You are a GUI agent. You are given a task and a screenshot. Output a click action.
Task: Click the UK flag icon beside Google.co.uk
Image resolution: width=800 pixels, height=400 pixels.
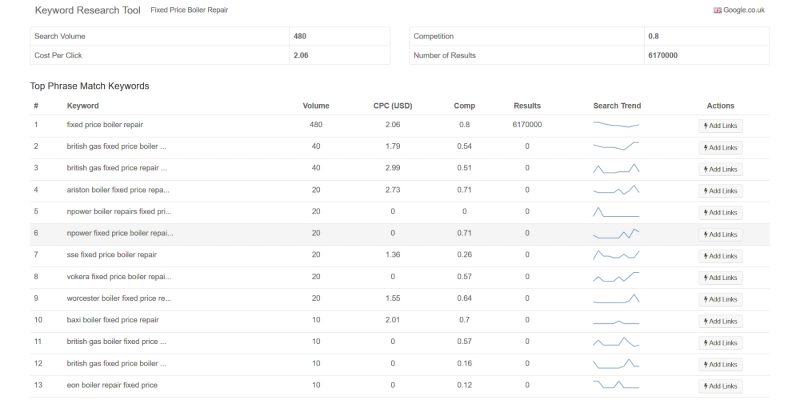[717, 10]
